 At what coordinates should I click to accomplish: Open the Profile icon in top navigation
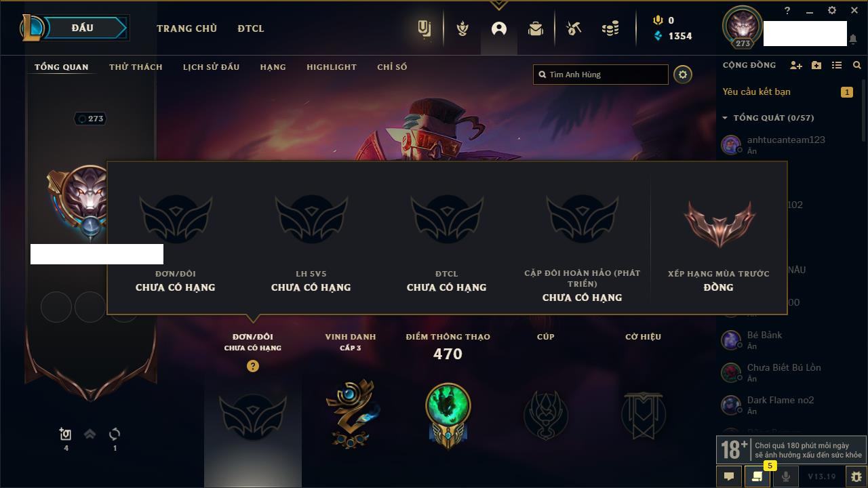click(x=499, y=28)
